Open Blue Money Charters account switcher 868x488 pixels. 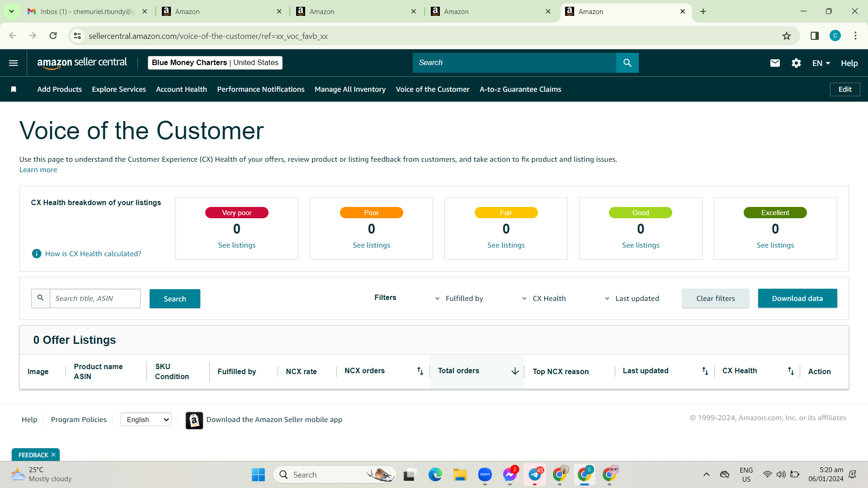[x=215, y=63]
